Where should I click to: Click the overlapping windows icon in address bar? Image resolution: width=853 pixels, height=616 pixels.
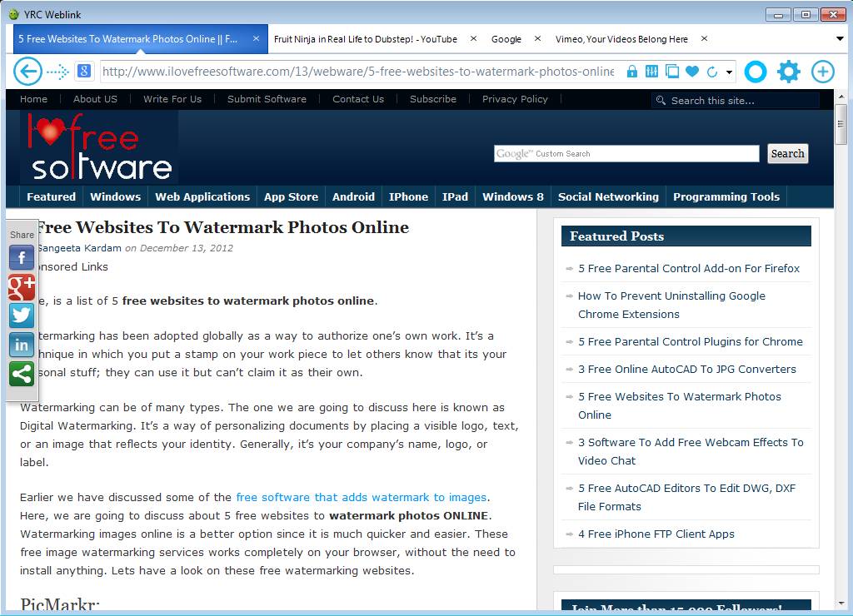pos(672,72)
